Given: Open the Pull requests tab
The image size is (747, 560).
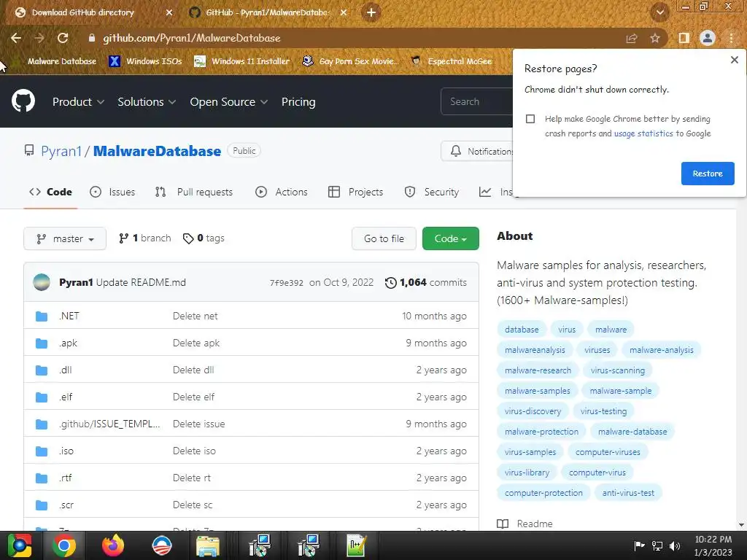Looking at the screenshot, I should coord(194,192).
